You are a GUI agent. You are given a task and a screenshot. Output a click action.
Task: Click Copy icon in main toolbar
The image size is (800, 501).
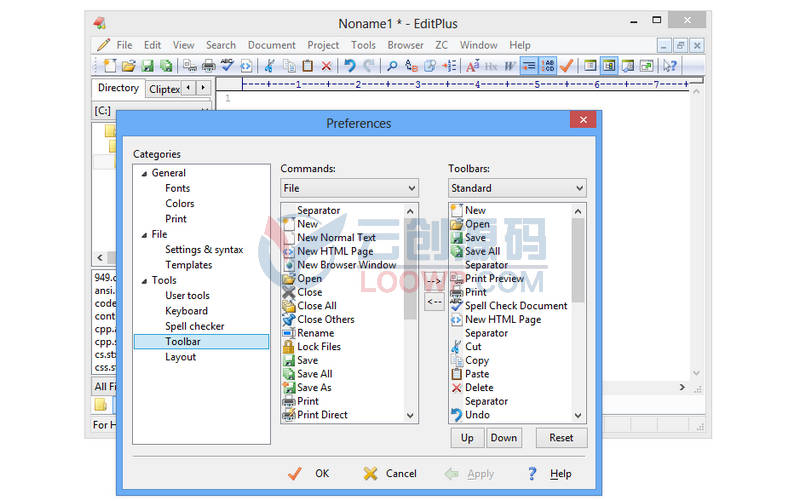289,66
